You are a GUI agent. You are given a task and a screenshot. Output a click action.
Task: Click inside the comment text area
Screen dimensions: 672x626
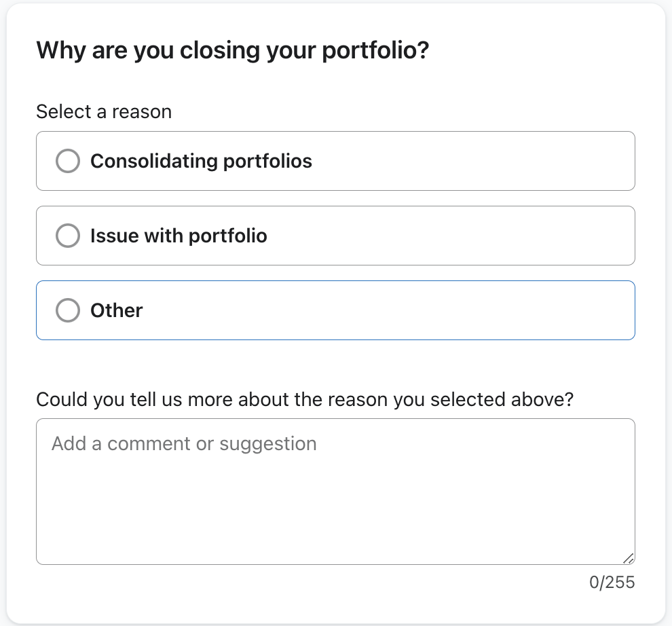point(335,489)
